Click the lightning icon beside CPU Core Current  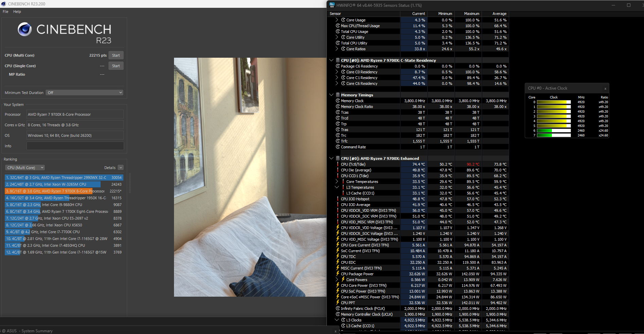[x=338, y=245]
